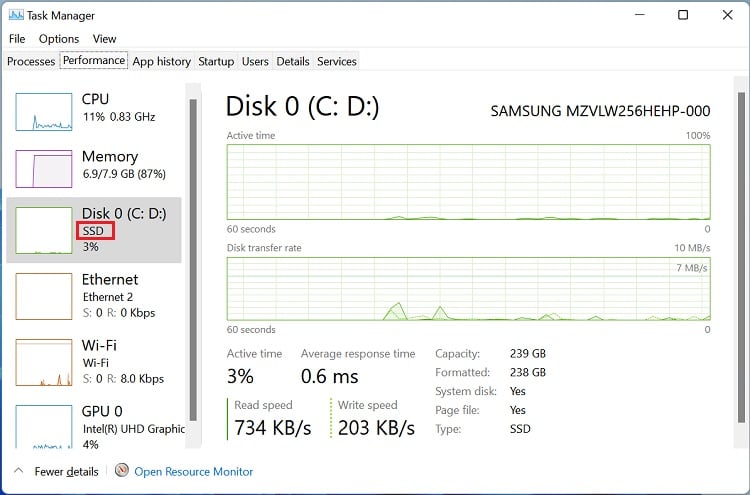Screen dimensions: 750x495
Task: Select the CPU performance graph thumbnail
Action: click(44, 111)
